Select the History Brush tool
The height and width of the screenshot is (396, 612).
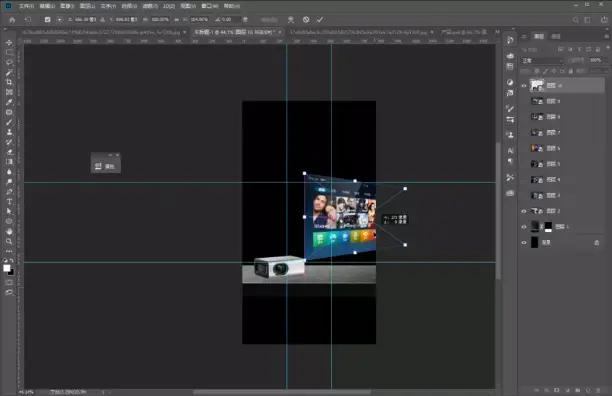(9, 142)
